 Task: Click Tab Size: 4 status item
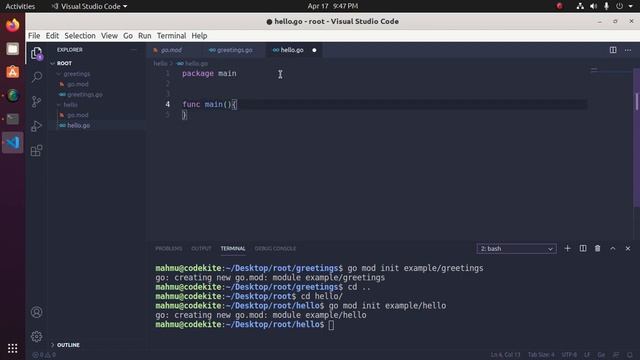click(x=541, y=355)
